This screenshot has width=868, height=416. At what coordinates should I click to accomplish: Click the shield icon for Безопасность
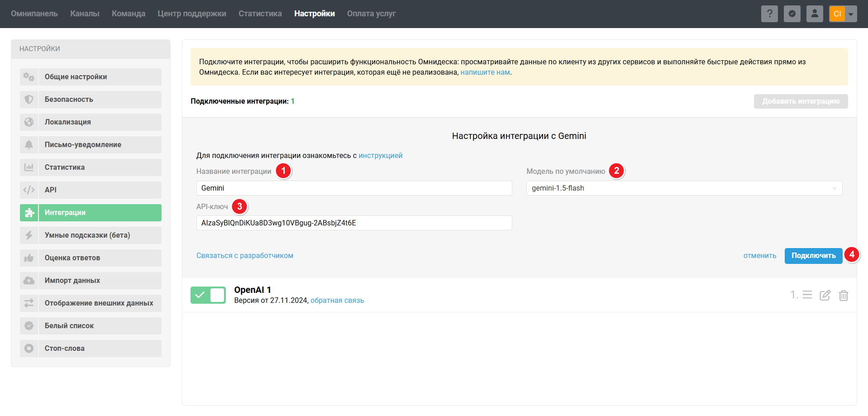29,100
